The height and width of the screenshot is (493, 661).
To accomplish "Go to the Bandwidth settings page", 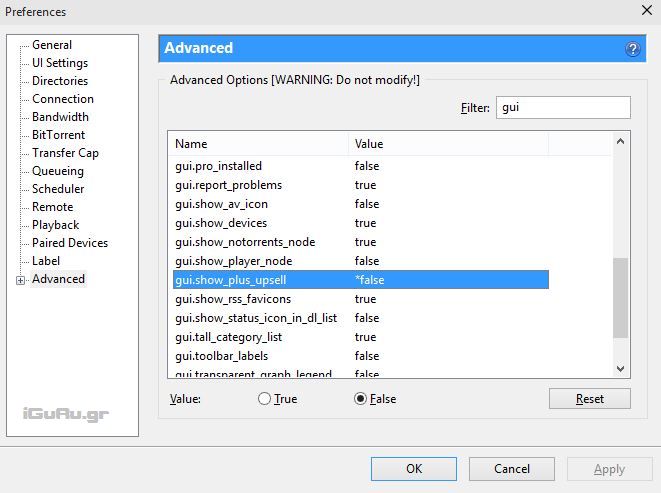I will (x=60, y=117).
